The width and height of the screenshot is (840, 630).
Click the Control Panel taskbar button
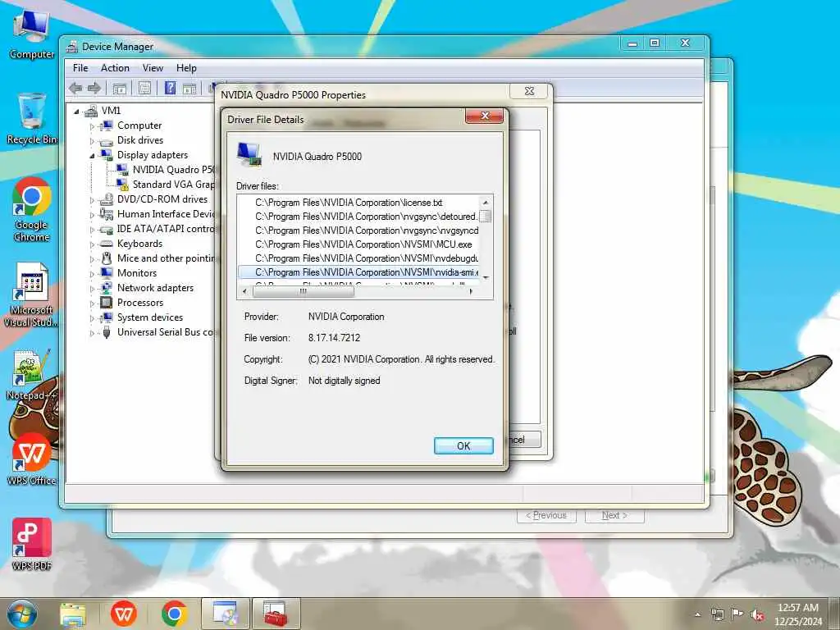click(226, 614)
